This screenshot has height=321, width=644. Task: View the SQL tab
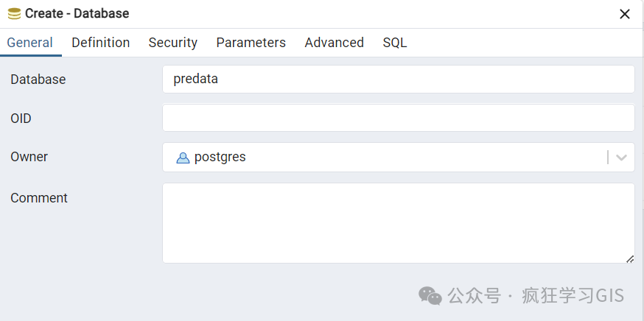(x=394, y=43)
